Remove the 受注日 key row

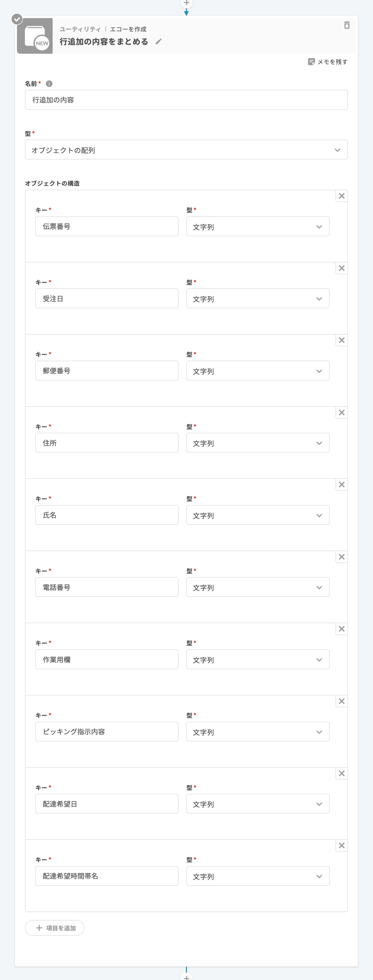coord(341,268)
